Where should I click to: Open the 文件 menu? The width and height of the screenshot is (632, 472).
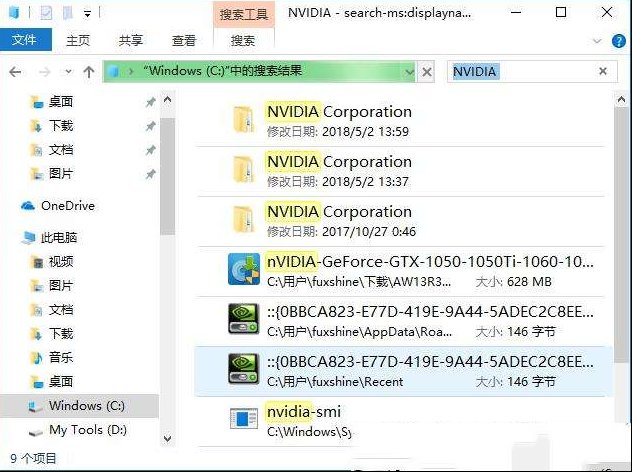pyautogui.click(x=25, y=40)
